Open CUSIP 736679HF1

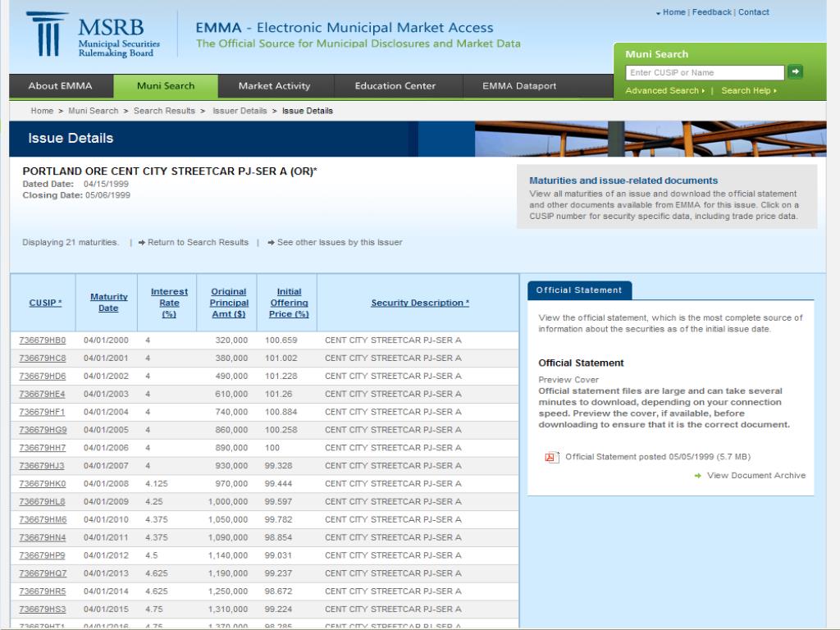click(x=43, y=412)
